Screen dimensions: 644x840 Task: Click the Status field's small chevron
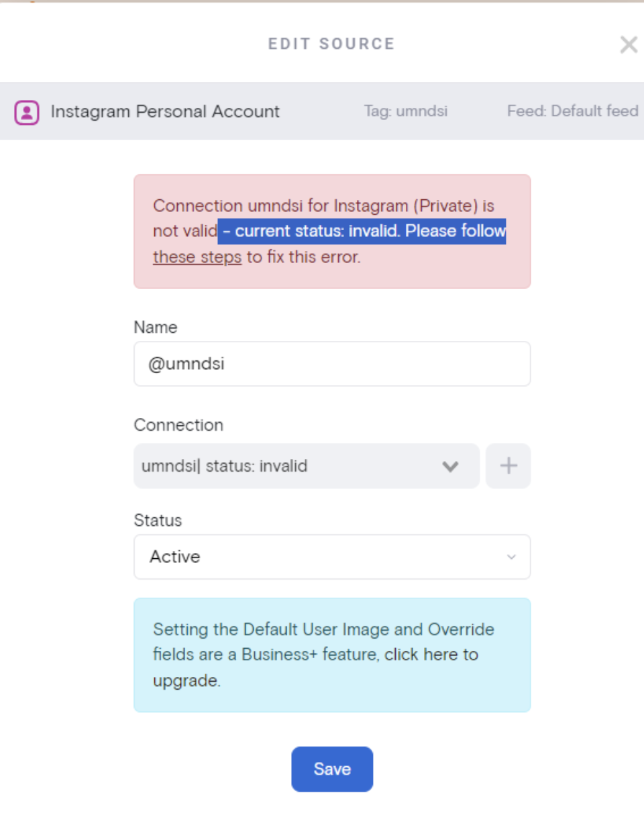511,557
